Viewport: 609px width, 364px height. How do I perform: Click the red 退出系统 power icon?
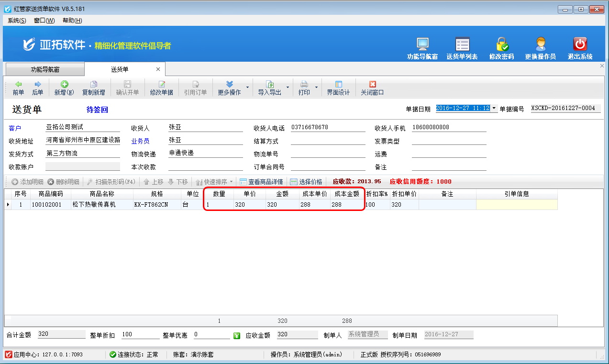580,44
